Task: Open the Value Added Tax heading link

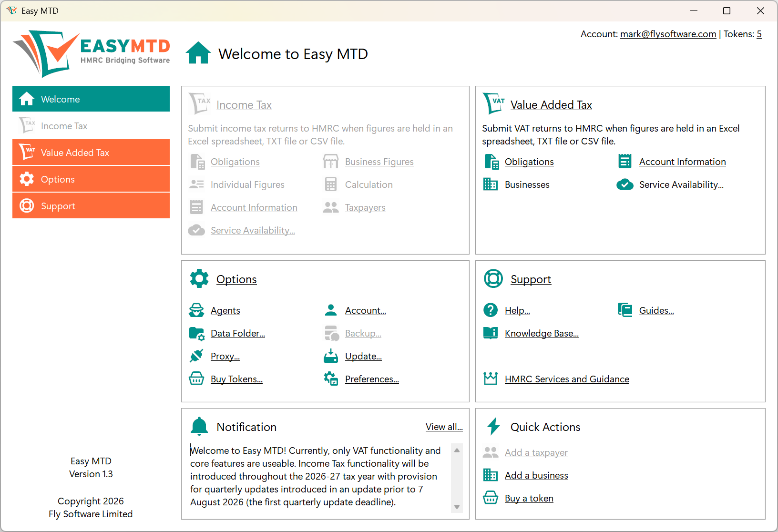Action: coord(551,105)
